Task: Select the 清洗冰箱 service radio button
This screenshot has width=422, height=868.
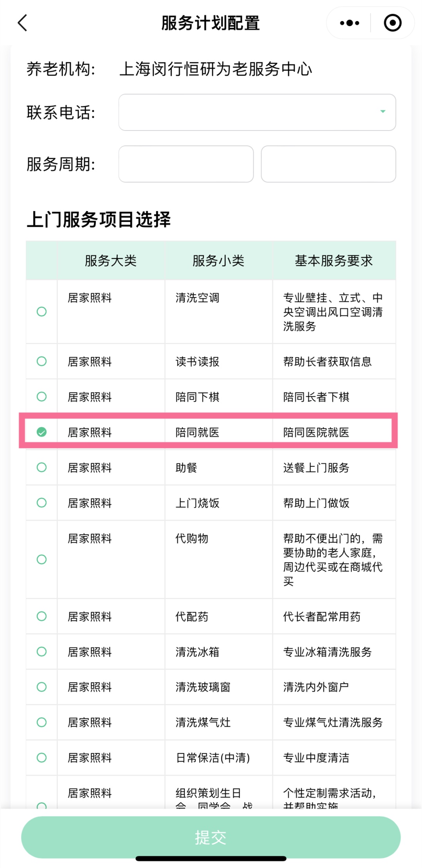Action: [41, 651]
